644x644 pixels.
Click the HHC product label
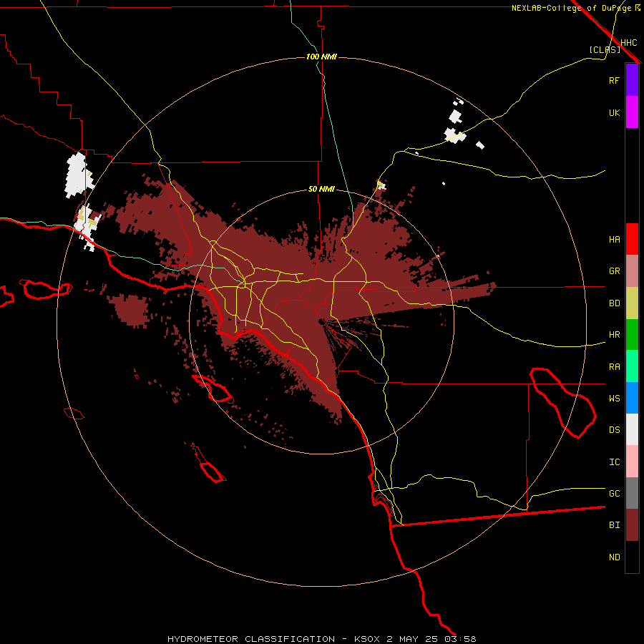629,43
